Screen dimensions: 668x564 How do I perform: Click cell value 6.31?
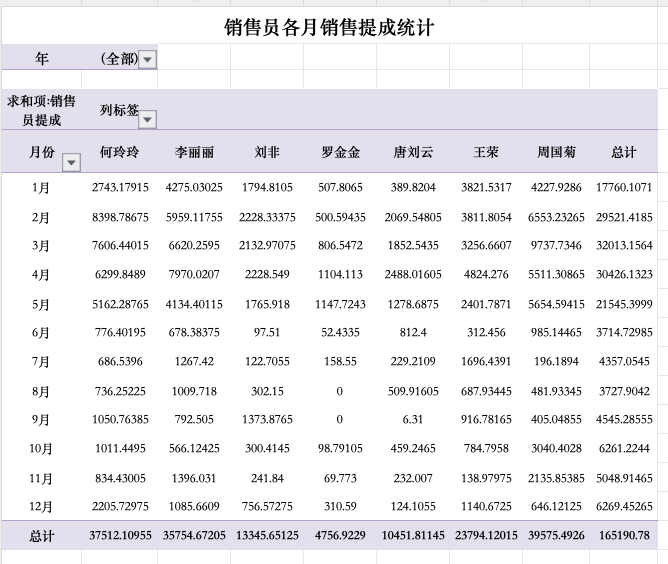[x=413, y=420]
